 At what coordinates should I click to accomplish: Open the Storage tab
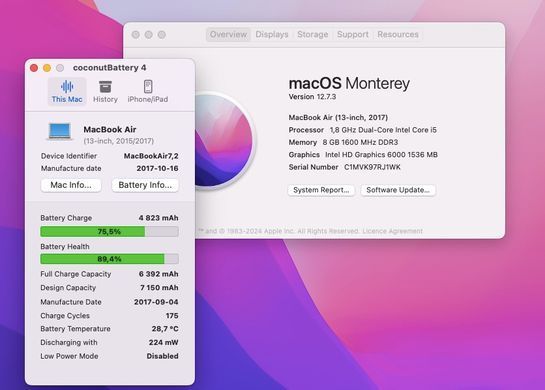point(312,34)
